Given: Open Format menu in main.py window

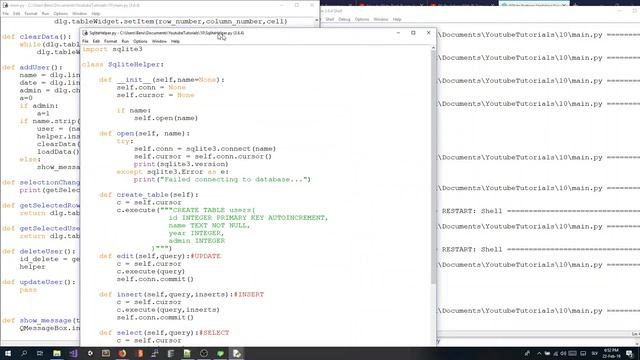Looking at the screenshot, I should coord(31,13).
